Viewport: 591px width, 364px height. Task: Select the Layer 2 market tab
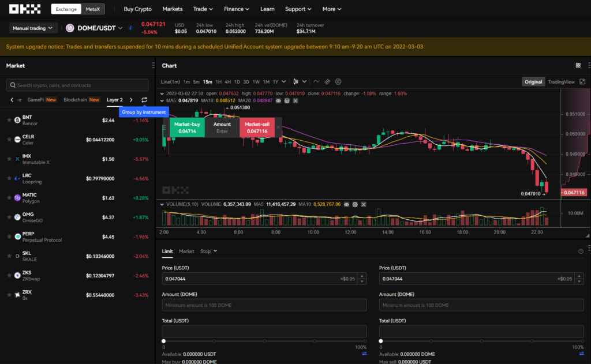[x=115, y=100]
